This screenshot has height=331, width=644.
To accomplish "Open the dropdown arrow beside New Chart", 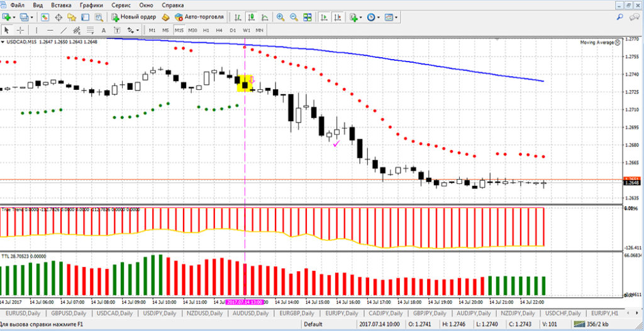I will click(14, 18).
